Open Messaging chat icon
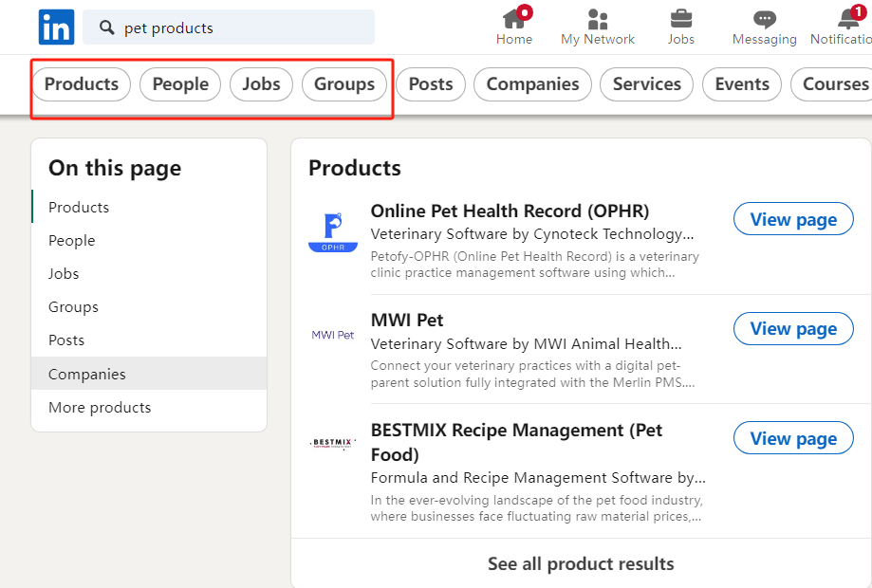 pyautogui.click(x=764, y=19)
